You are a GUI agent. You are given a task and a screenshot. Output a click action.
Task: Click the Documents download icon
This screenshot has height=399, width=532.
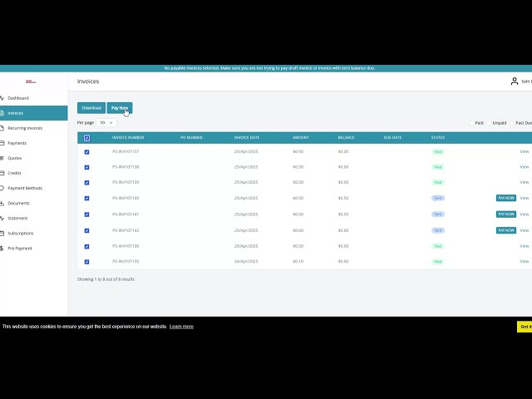[x=2, y=203]
